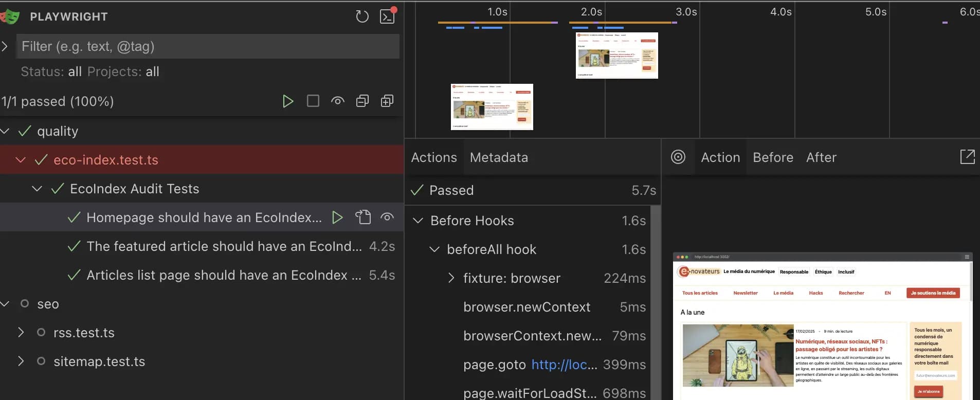Collapse the Before Hooks section
980x400 pixels.
[x=419, y=221]
